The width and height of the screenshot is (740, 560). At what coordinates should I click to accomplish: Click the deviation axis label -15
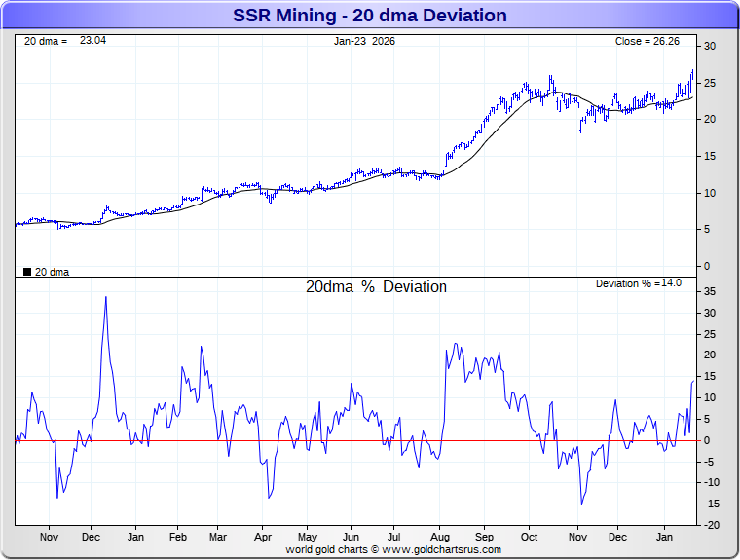coord(711,504)
